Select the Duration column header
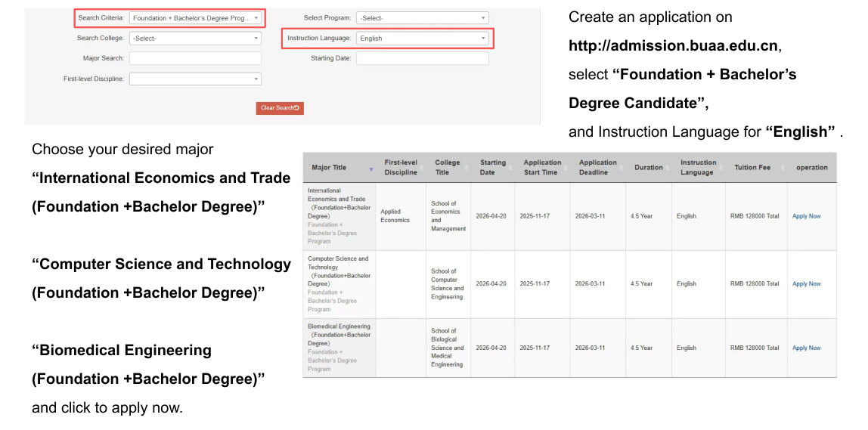This screenshot has height=430, width=868. click(648, 168)
